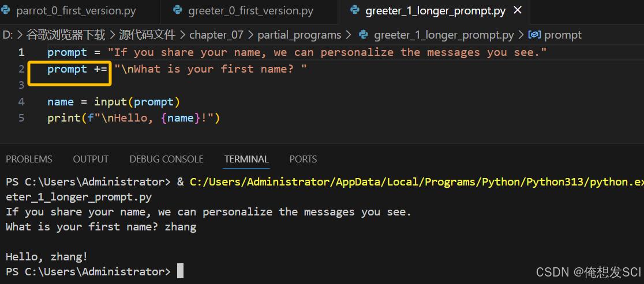Click python.exe path in terminal command

pos(417,182)
